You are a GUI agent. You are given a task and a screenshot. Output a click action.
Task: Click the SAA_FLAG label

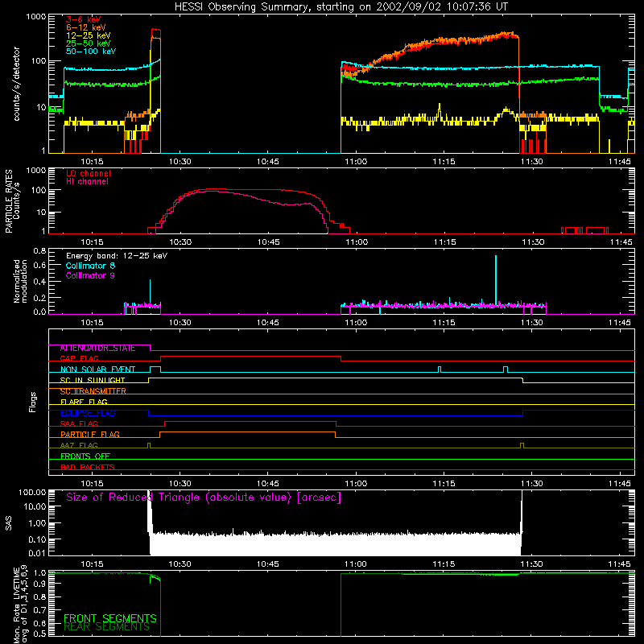[x=79, y=424]
